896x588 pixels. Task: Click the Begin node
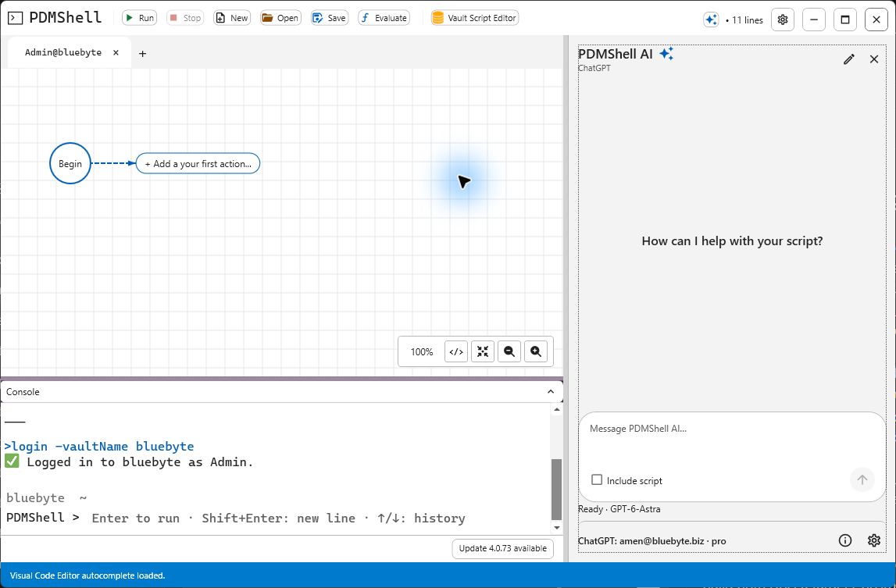click(70, 163)
